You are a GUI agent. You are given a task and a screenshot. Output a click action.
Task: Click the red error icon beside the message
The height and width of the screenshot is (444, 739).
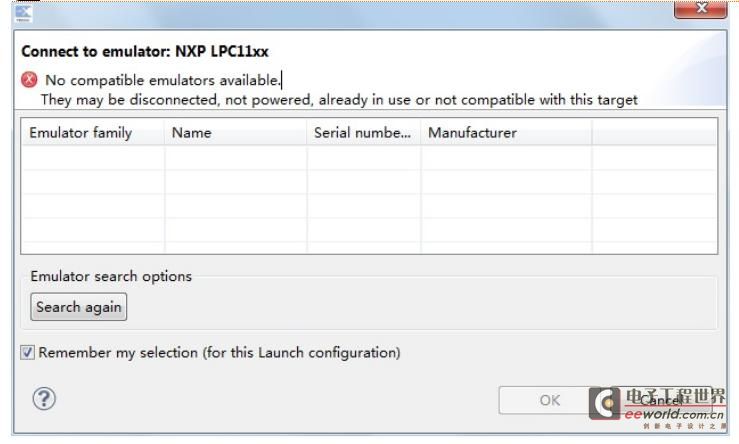29,80
